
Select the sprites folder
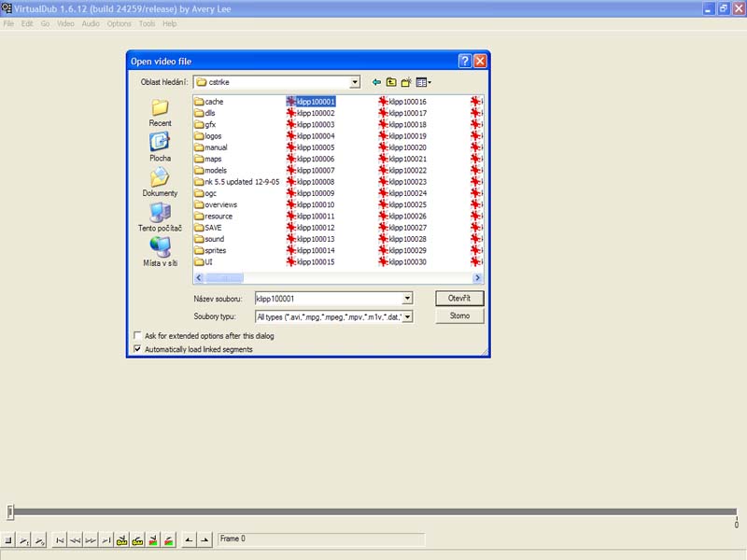point(210,250)
